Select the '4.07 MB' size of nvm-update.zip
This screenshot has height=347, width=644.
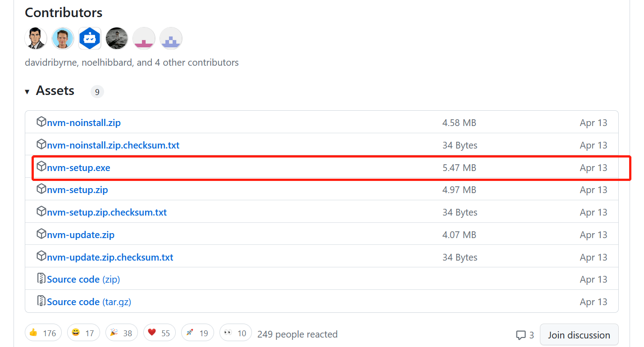459,235
